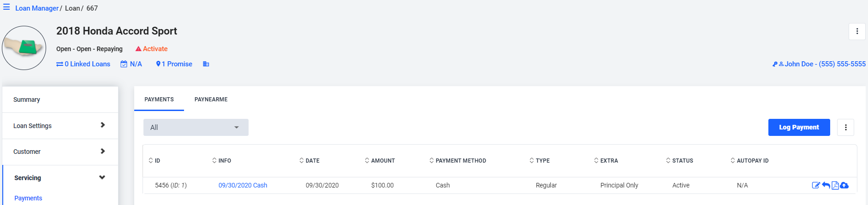Click the Activate warning link
Image resolution: width=868 pixels, height=205 pixels.
pyautogui.click(x=151, y=49)
